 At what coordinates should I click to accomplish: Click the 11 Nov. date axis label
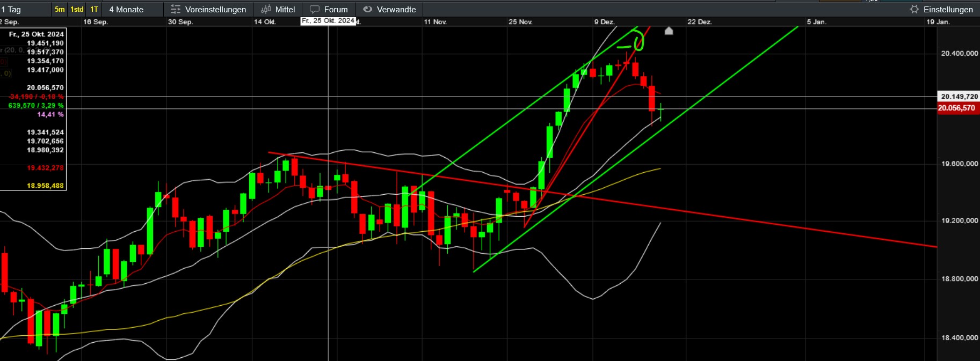pos(435,22)
